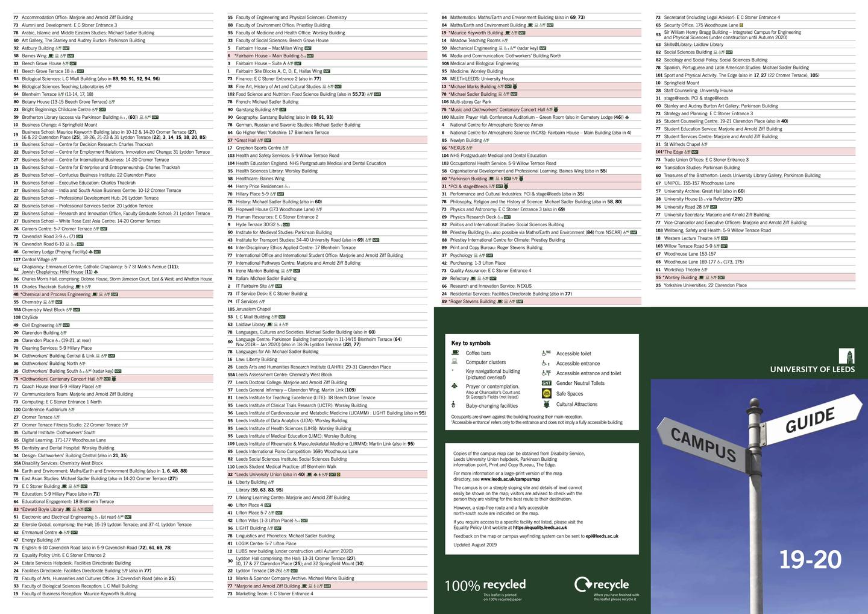Click the baby-changing icon in *Parkinson Building row
868x614 pixels.
[502, 179]
